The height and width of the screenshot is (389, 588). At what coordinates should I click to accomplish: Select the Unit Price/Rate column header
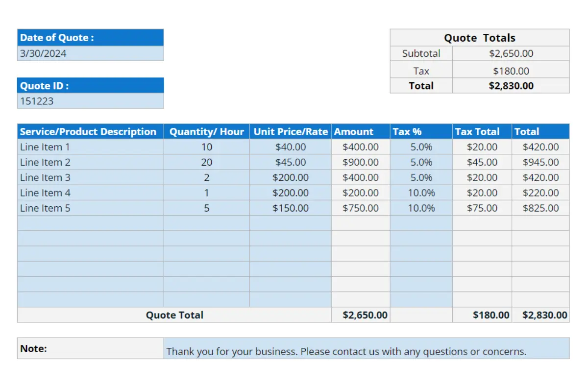[x=290, y=131]
